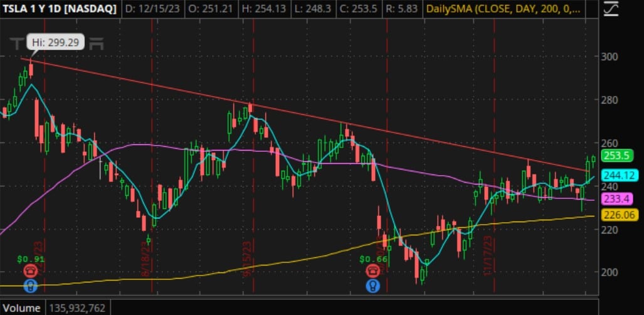
Task: Click the 8/18/23 expiration date marker
Action: click(x=146, y=259)
